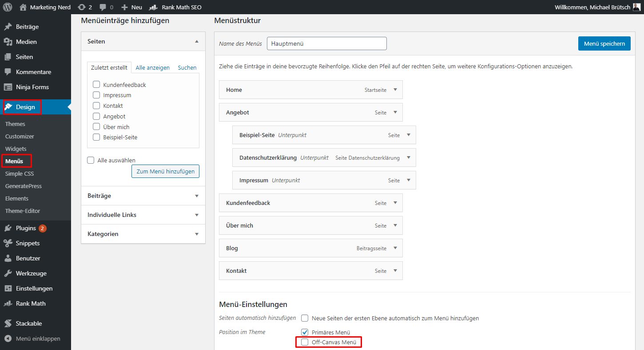Click the Menü speichern button
The width and height of the screenshot is (644, 350).
(604, 43)
